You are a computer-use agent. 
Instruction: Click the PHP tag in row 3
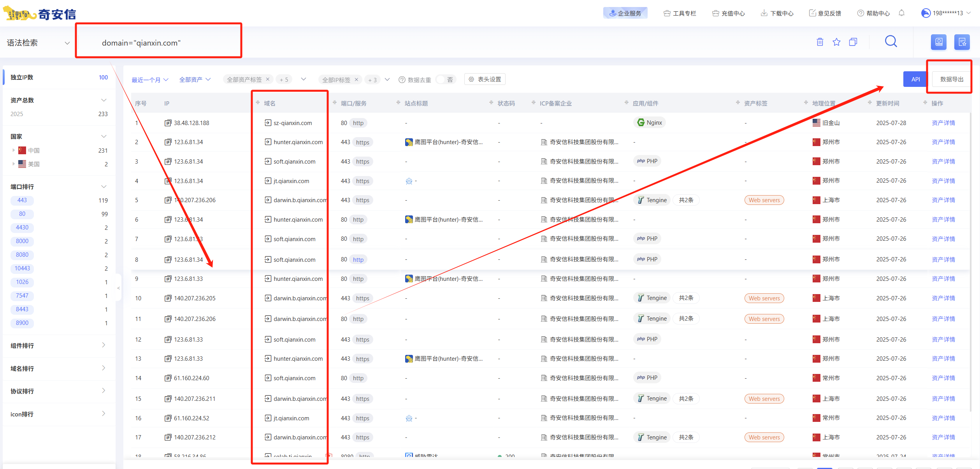pyautogui.click(x=647, y=161)
